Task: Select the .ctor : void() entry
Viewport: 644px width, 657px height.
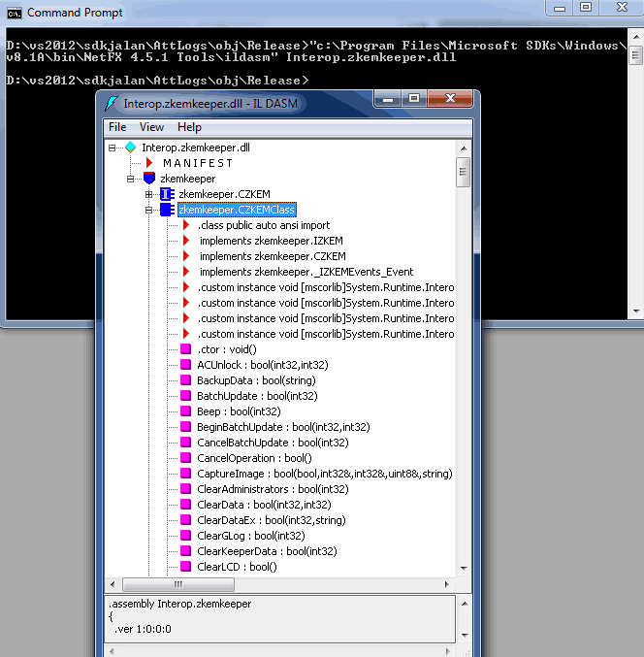Action: pyautogui.click(x=227, y=349)
